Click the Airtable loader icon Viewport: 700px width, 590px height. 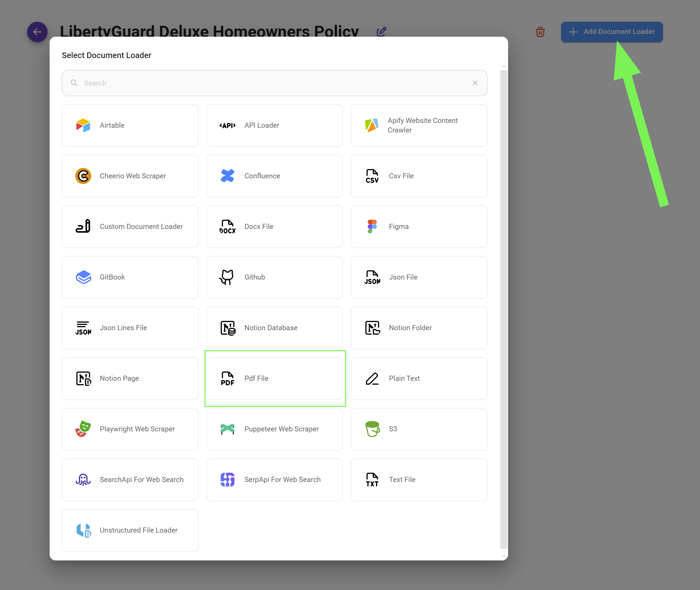tap(83, 125)
